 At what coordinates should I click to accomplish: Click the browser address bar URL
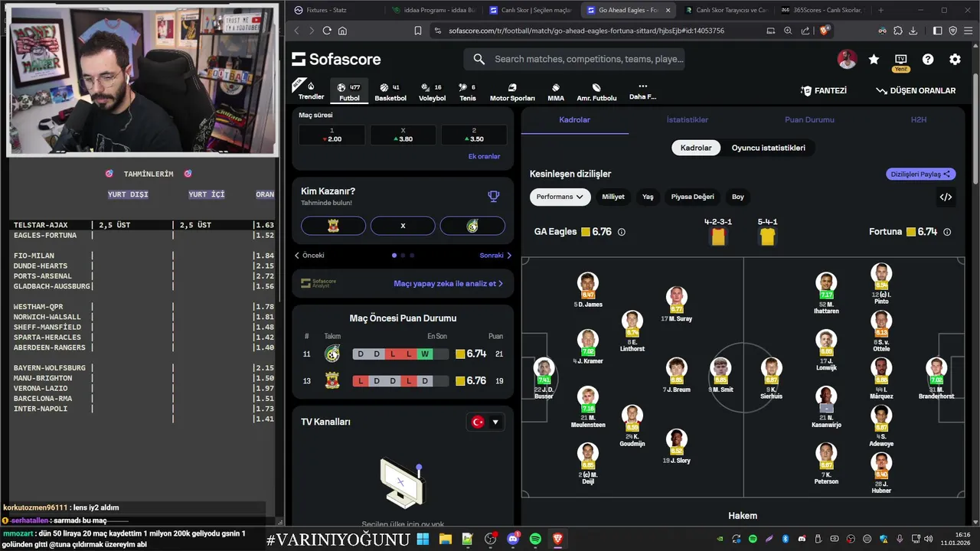click(586, 31)
